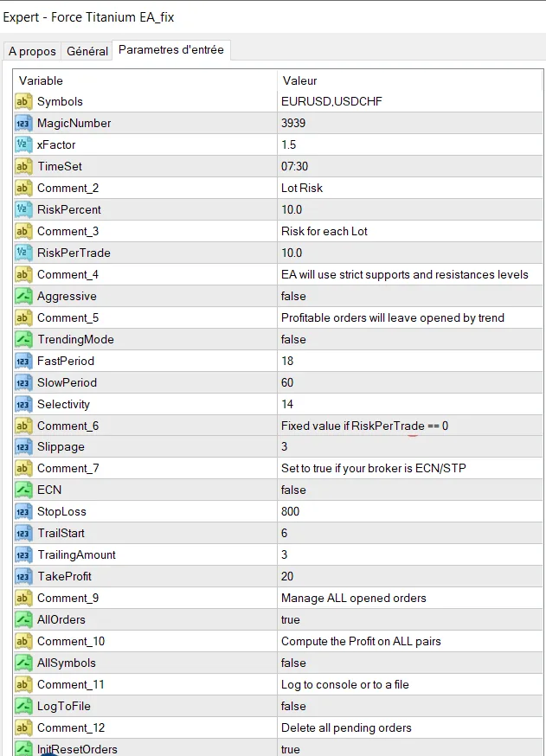Click the boolean icon beside Aggressive
The height and width of the screenshot is (756, 546).
(23, 297)
